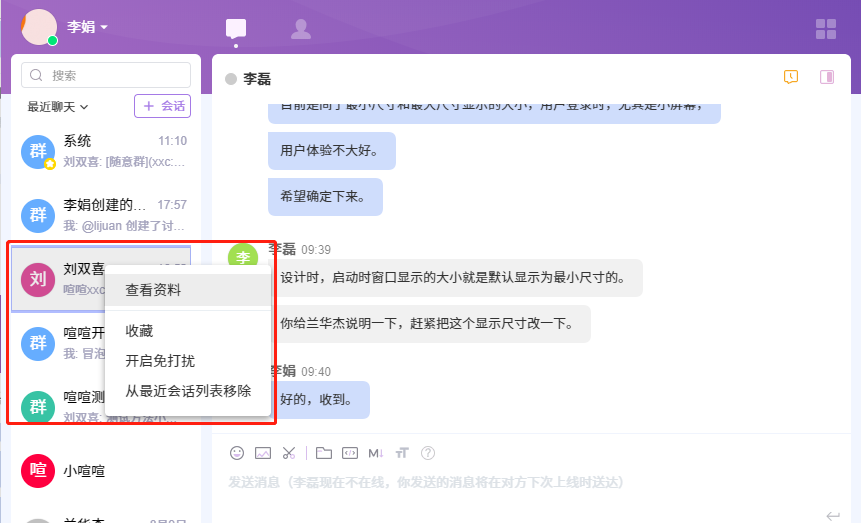Enable 开启免打扰 in context menu
Screen dimensions: 861x523
coord(160,361)
